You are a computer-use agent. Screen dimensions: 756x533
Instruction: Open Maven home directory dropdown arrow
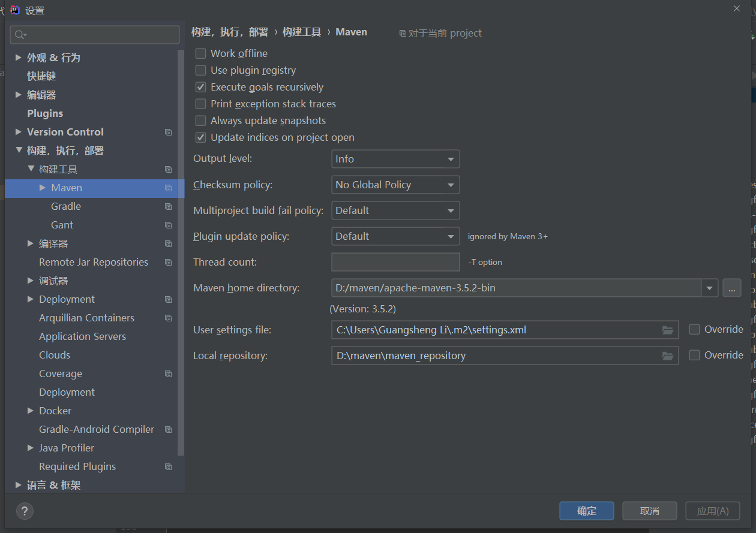coord(710,288)
